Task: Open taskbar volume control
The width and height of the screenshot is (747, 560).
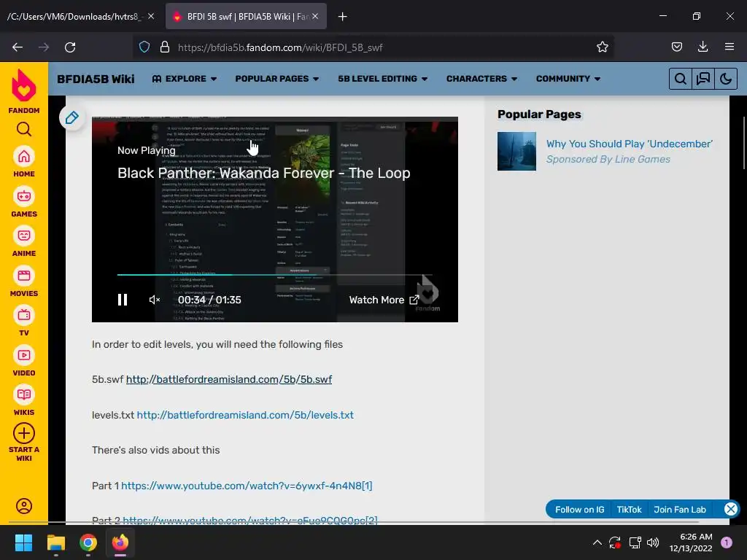Action: pyautogui.click(x=653, y=542)
